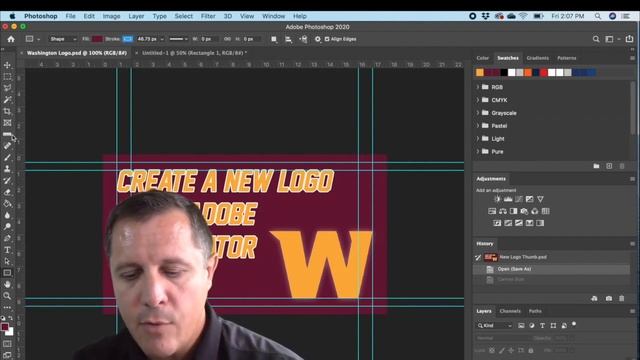Select the Paint Bucket tool

click(7, 203)
